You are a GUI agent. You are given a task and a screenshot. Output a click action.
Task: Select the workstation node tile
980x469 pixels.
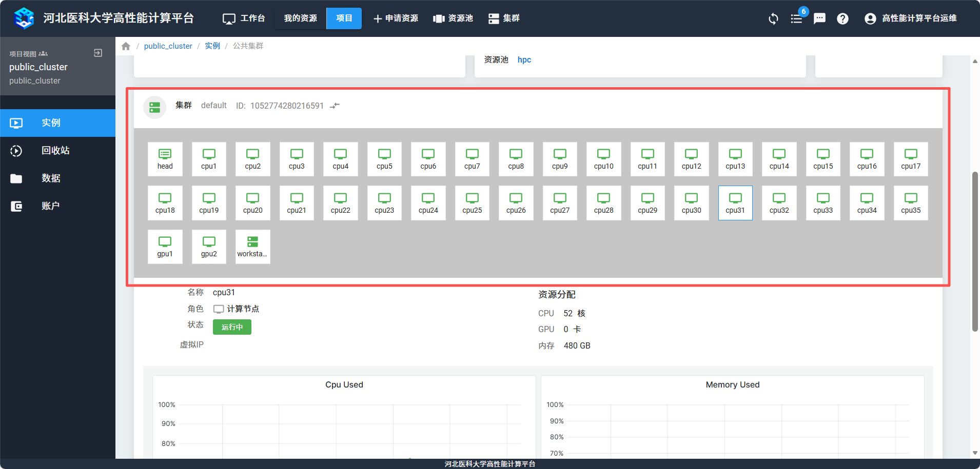252,247
